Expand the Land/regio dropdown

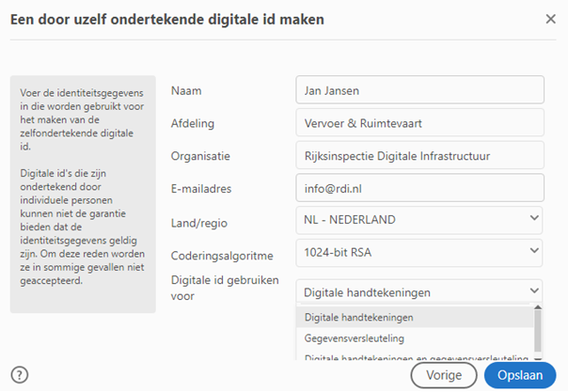point(419,220)
